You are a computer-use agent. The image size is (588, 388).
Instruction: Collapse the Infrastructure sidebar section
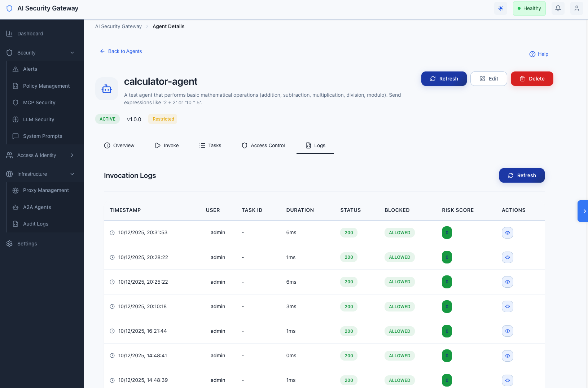point(72,174)
